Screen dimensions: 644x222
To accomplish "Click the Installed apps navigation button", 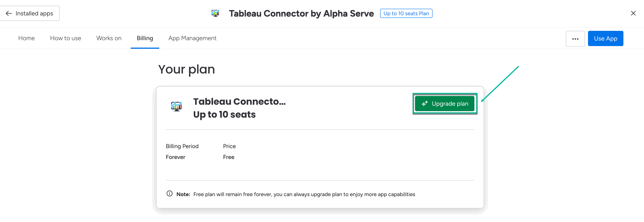I will pyautogui.click(x=30, y=13).
